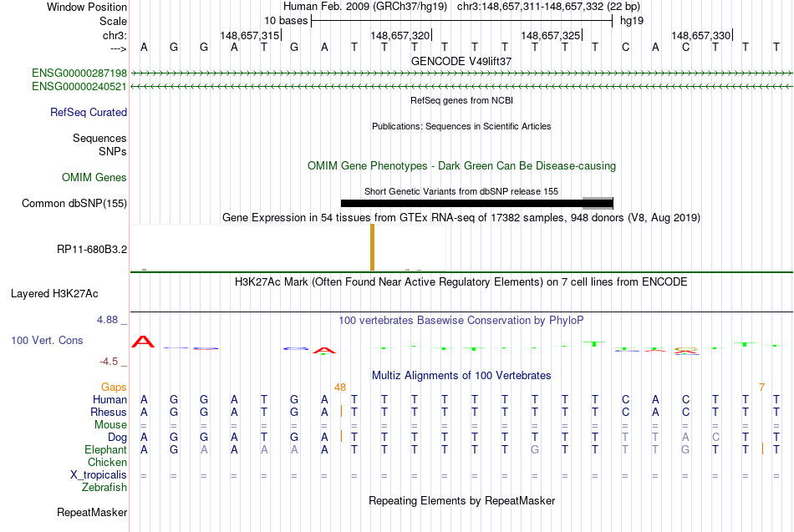794x532 pixels.
Task: Click the chr3:148,657,311-148,657,332 position text
Action: (x=548, y=7)
